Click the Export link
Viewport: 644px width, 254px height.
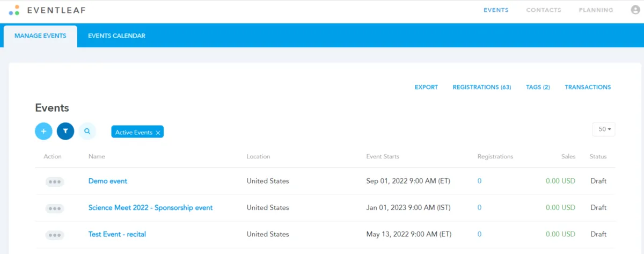[426, 87]
